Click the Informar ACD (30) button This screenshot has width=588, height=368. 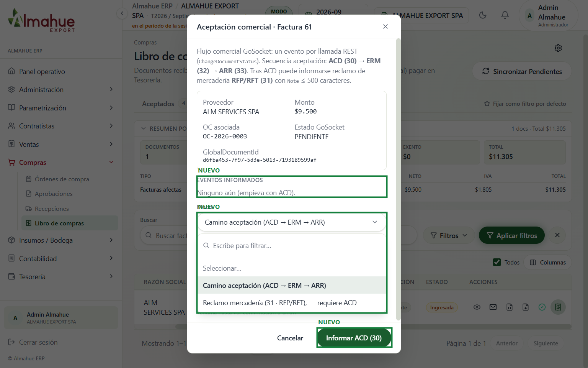point(354,338)
